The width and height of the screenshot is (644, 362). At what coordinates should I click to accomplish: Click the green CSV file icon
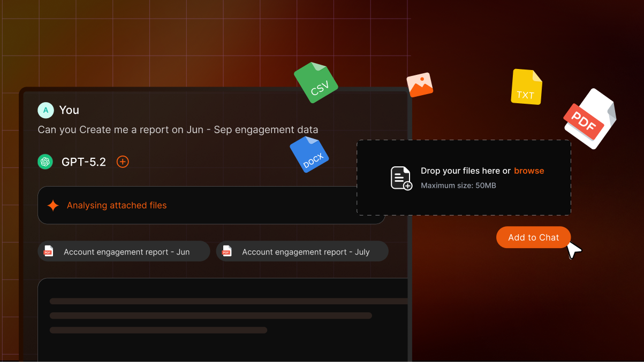[316, 83]
